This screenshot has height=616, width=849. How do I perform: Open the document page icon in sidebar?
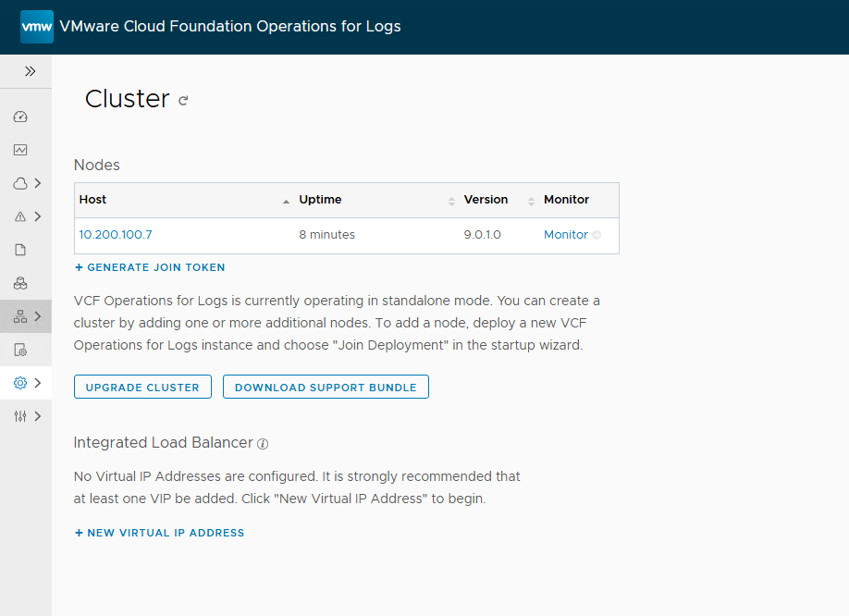tap(20, 250)
